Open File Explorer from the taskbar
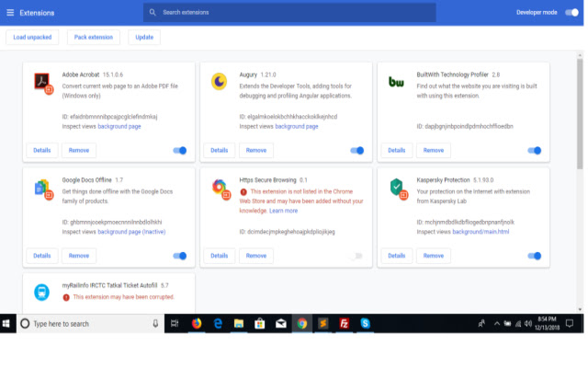 coord(239,323)
